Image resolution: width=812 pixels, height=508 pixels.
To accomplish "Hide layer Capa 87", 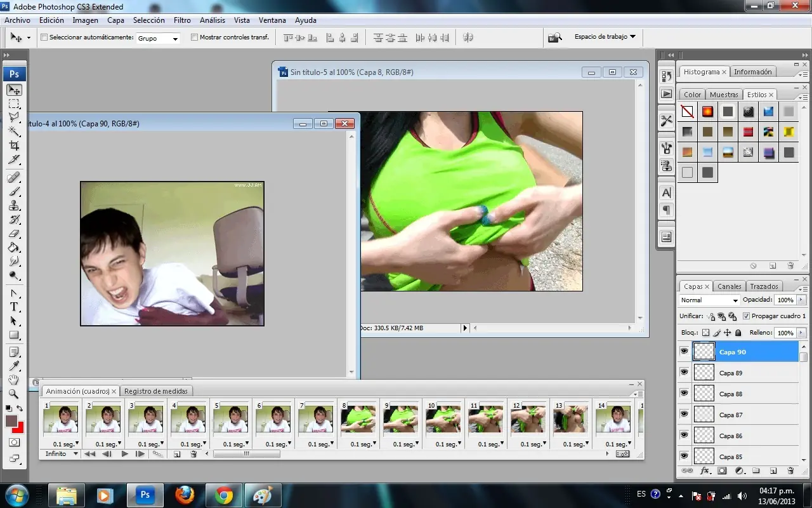I will point(684,414).
